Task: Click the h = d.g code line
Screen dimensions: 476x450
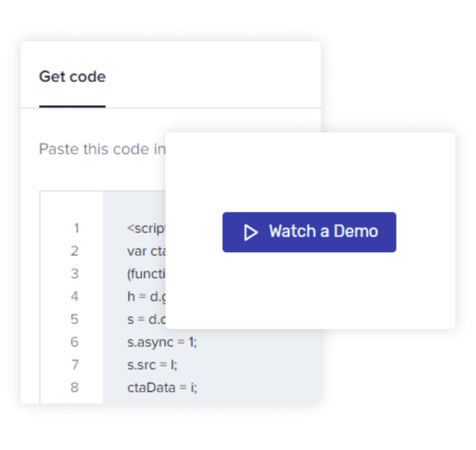Action: click(146, 297)
